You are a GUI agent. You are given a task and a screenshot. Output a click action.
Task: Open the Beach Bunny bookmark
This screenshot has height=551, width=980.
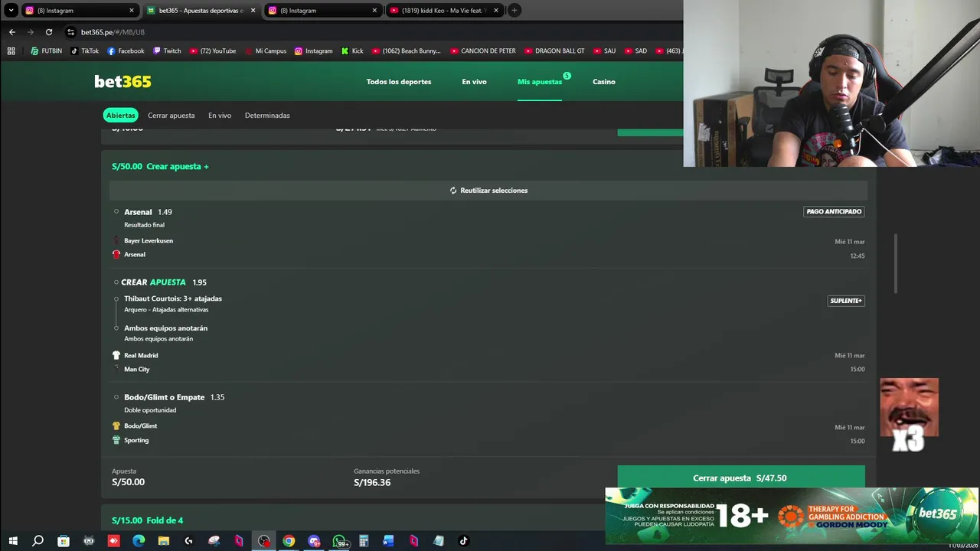[406, 51]
